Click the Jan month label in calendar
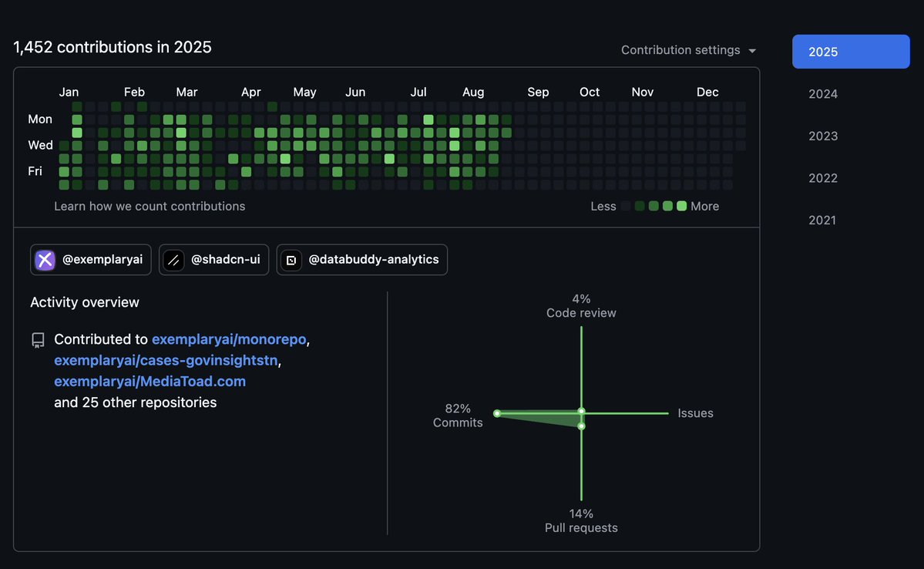The image size is (924, 569). coord(69,92)
